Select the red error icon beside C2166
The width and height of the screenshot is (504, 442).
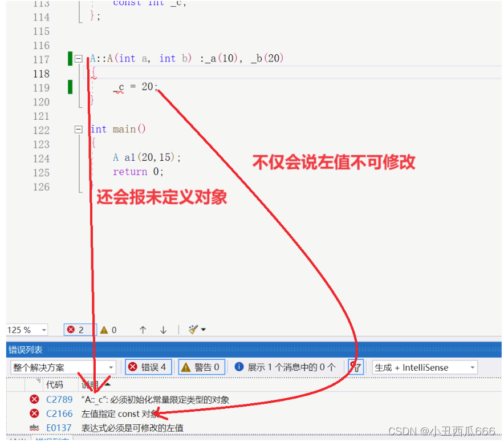point(34,413)
